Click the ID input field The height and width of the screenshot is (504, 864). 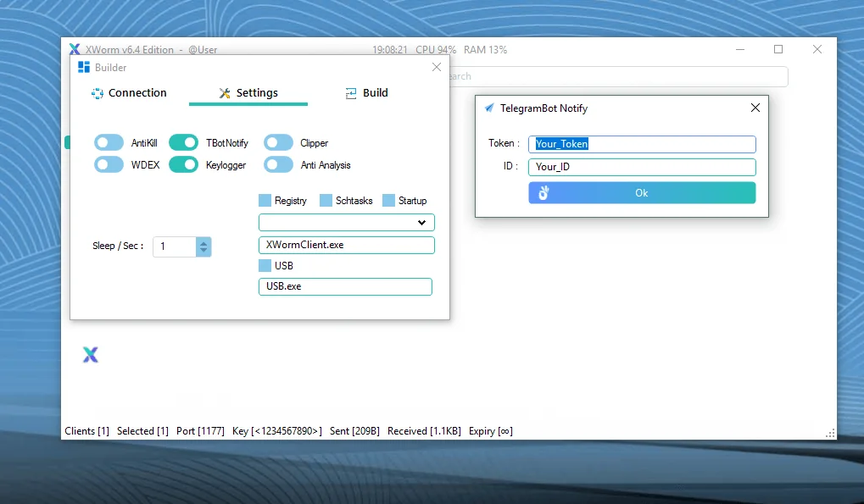tap(641, 167)
